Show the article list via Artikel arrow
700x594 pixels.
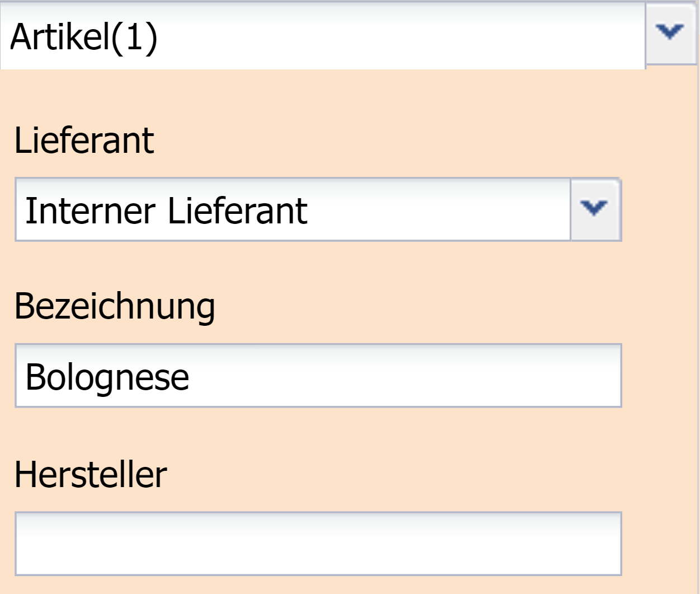tap(670, 34)
